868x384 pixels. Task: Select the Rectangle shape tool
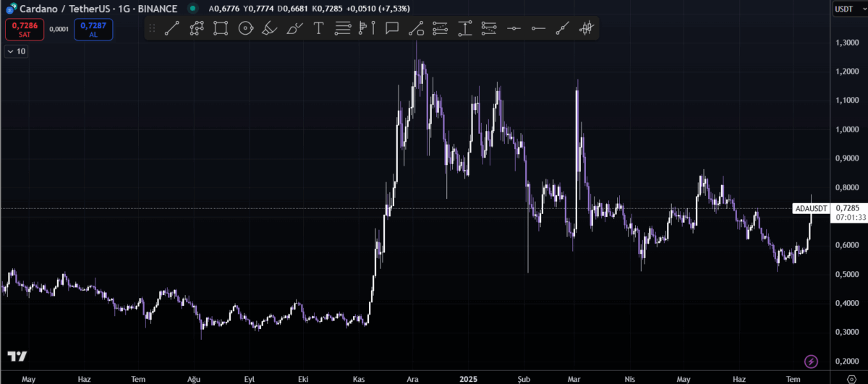pyautogui.click(x=221, y=29)
